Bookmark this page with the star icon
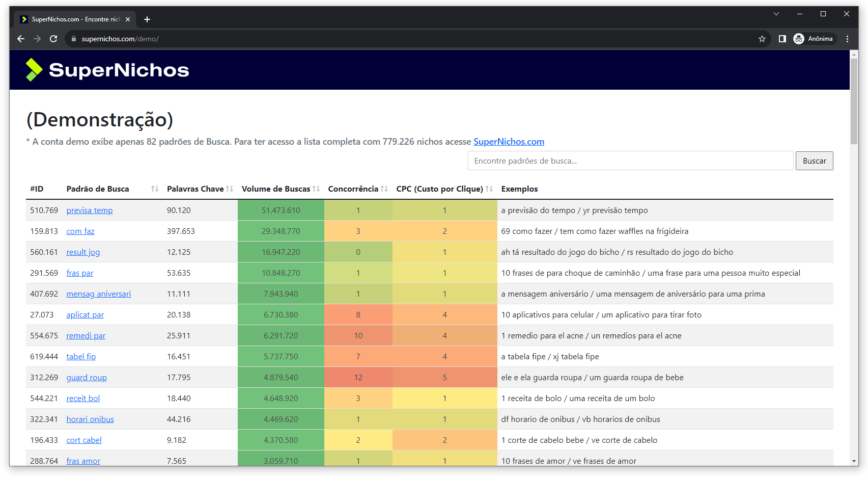Image resolution: width=868 pixels, height=477 pixels. [x=762, y=39]
